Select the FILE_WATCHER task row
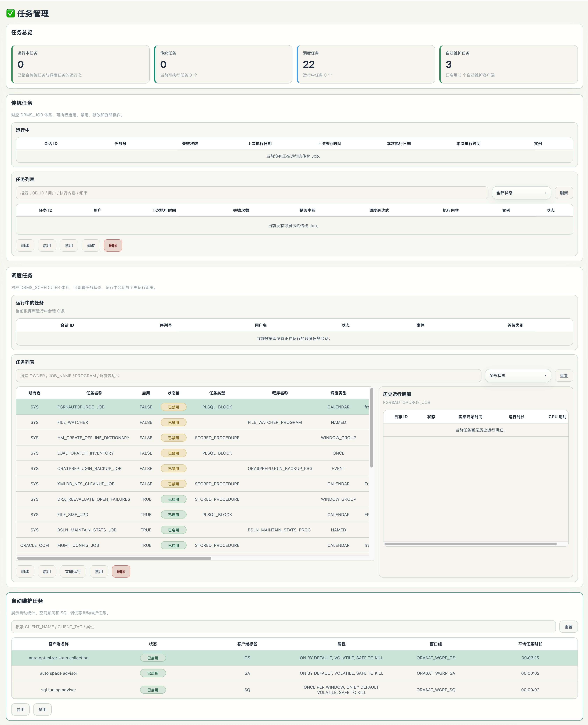The width and height of the screenshot is (588, 725). tap(192, 422)
